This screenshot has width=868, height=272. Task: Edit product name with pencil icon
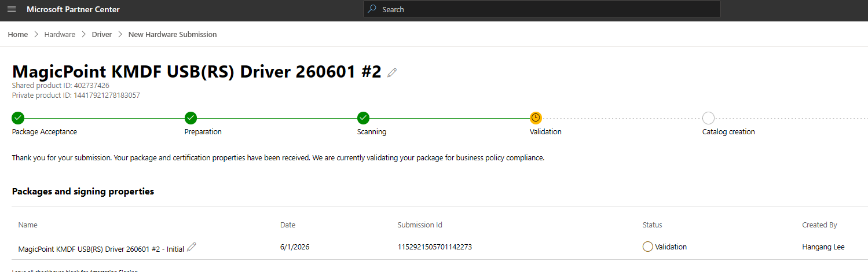392,72
